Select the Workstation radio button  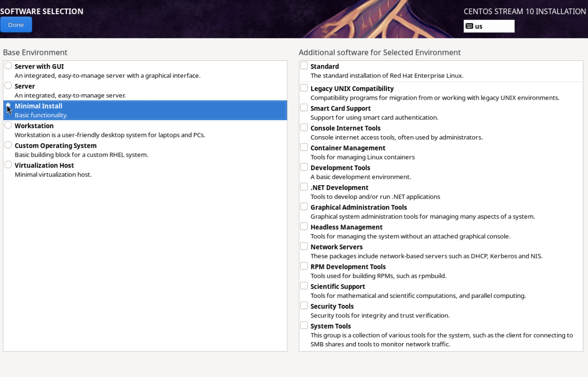8,125
